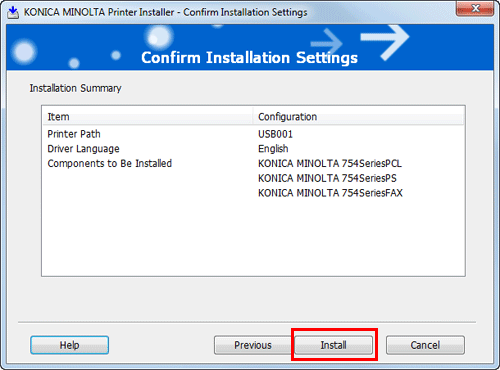Select the Driver Language row
This screenshot has height=370, width=500.
click(x=253, y=149)
